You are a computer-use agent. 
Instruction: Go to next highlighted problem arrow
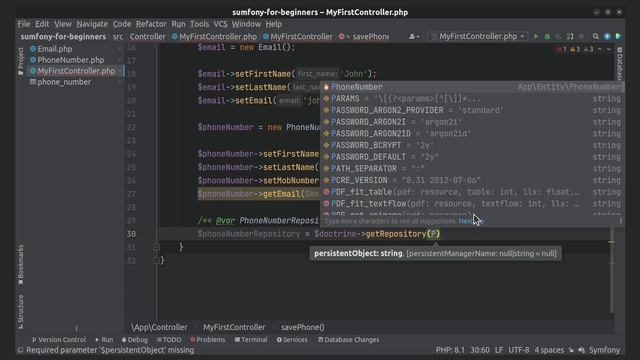609,49
